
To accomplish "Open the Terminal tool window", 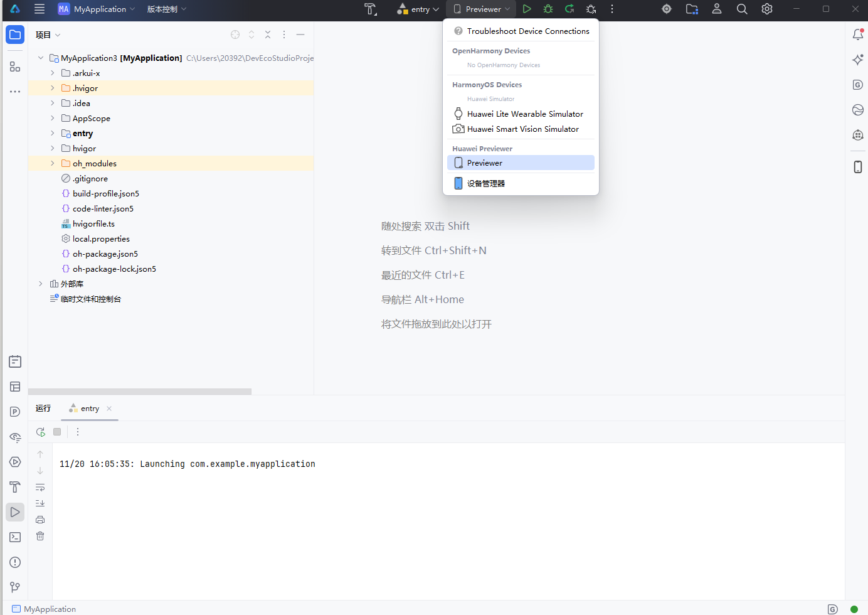I will [x=15, y=537].
